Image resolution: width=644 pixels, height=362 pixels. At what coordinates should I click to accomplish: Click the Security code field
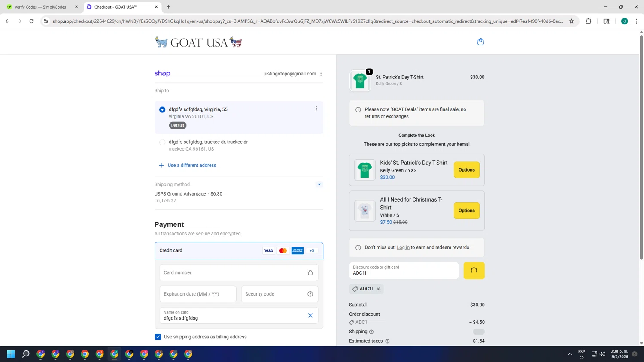tap(279, 294)
